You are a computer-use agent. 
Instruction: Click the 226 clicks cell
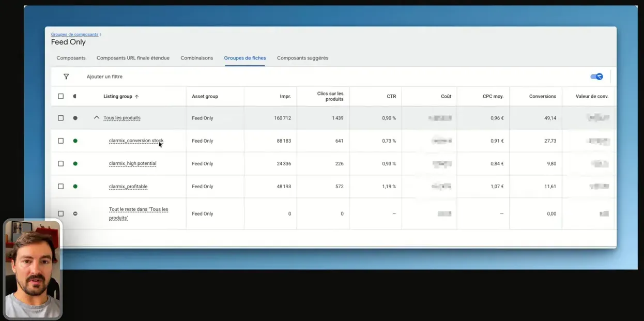pyautogui.click(x=339, y=163)
